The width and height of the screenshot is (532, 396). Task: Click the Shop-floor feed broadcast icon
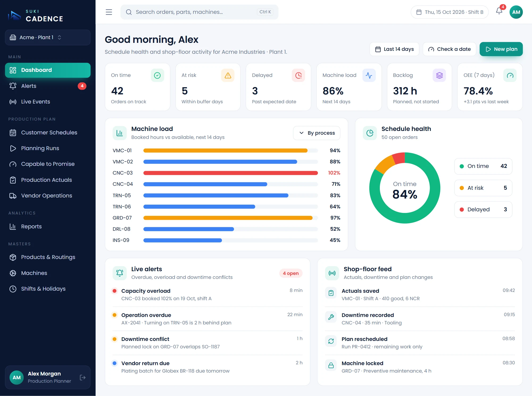tap(332, 273)
